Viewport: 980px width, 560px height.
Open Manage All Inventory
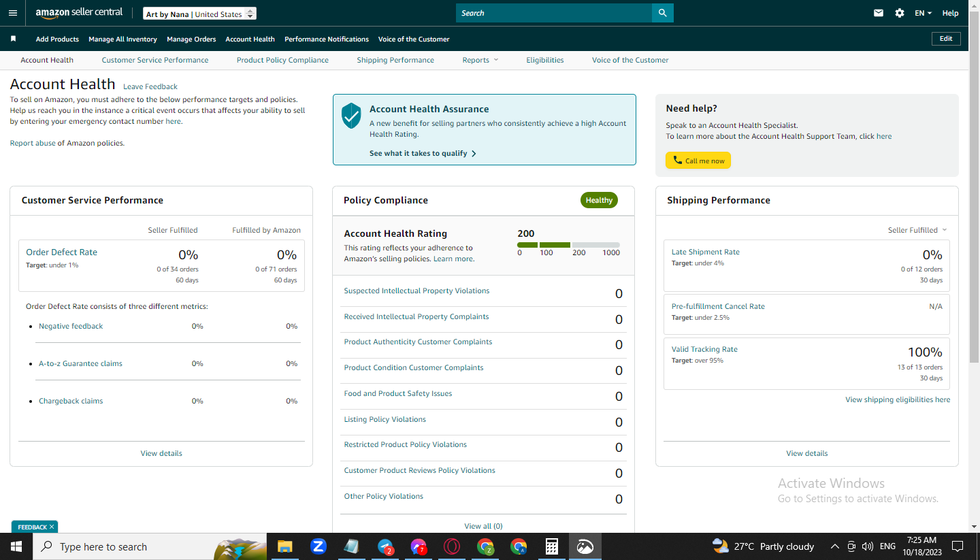pos(122,39)
